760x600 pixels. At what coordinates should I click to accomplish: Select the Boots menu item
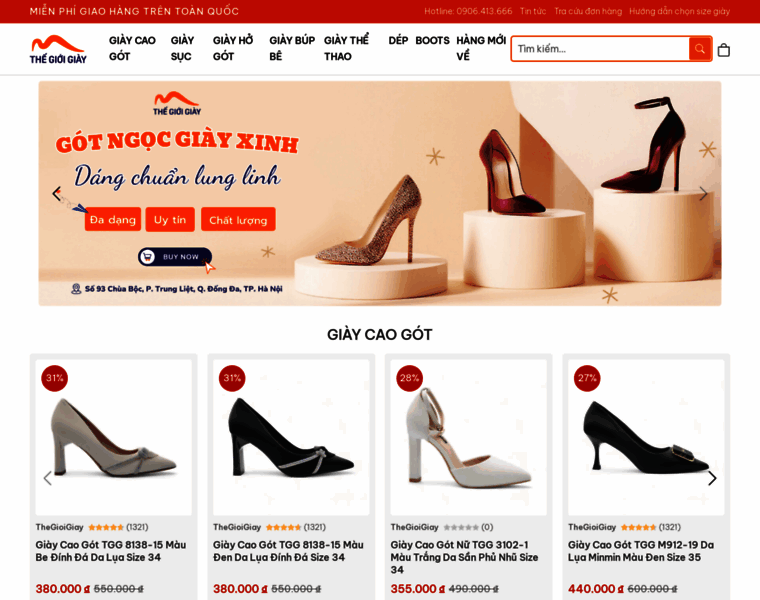point(432,40)
